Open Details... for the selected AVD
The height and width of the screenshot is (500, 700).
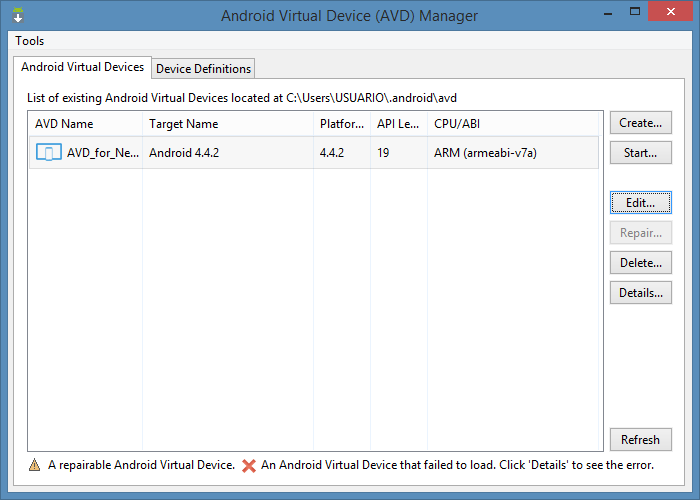(x=641, y=293)
